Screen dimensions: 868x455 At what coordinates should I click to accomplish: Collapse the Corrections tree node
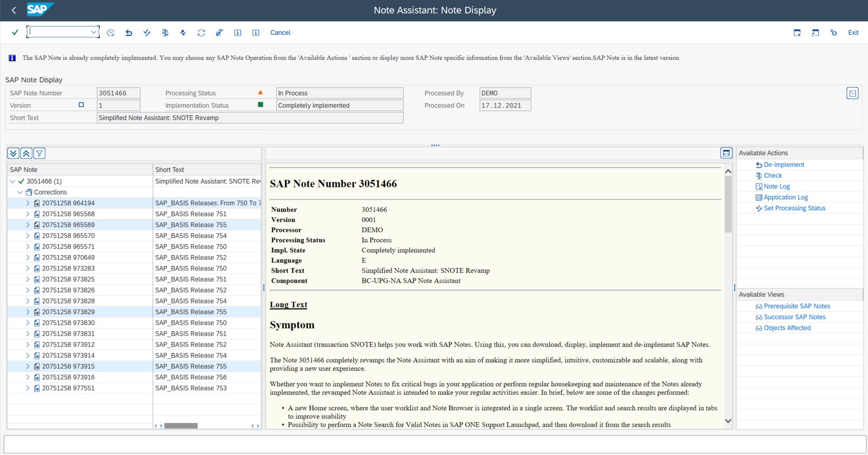[x=20, y=192]
